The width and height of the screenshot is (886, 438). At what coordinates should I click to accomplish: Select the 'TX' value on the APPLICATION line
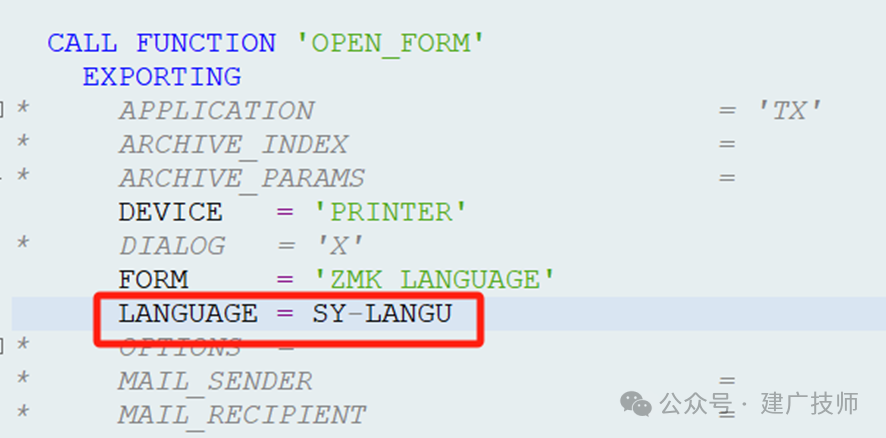789,111
